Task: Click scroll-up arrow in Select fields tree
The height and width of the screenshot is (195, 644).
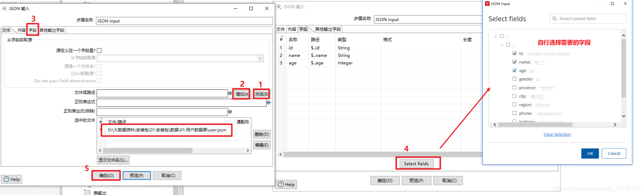Action: pos(623,35)
